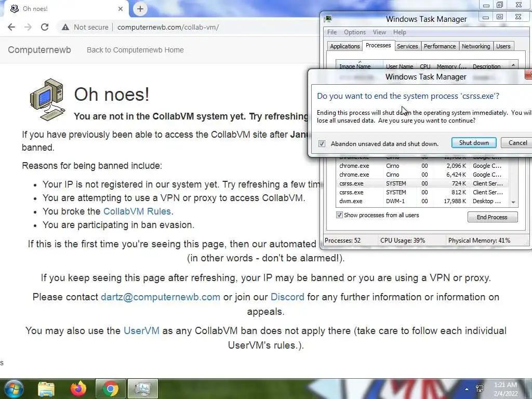Sort by Memory column header

(x=451, y=66)
